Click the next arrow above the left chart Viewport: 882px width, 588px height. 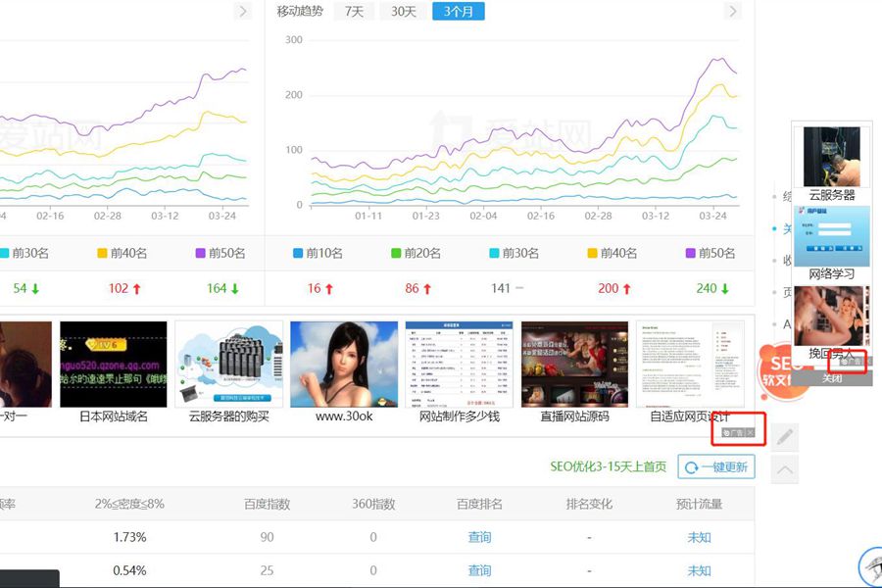pos(242,11)
